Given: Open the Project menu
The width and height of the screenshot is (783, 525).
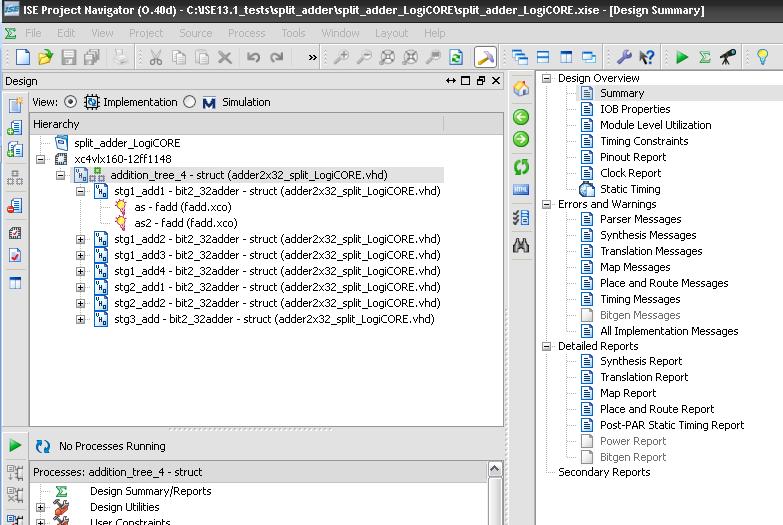Looking at the screenshot, I should 146,33.
